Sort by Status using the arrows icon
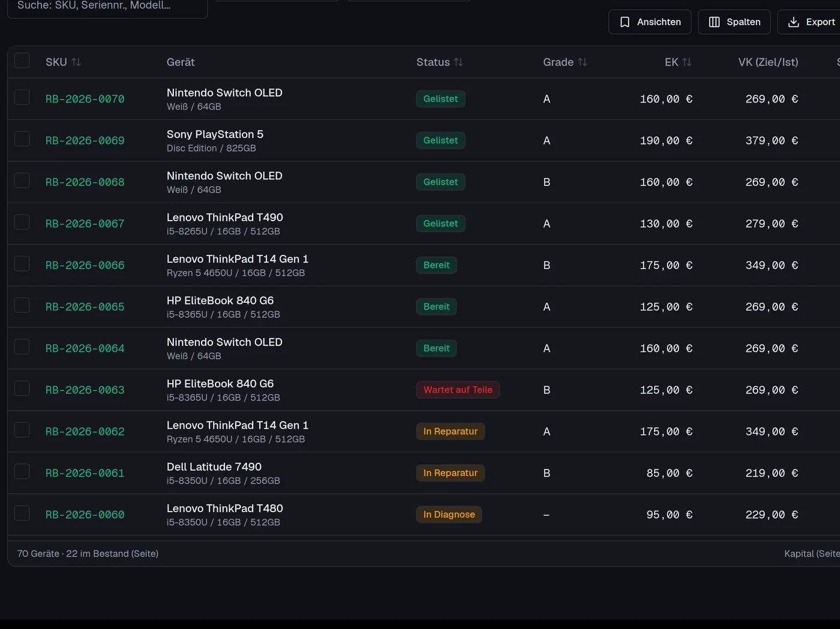840x629 pixels. point(458,62)
